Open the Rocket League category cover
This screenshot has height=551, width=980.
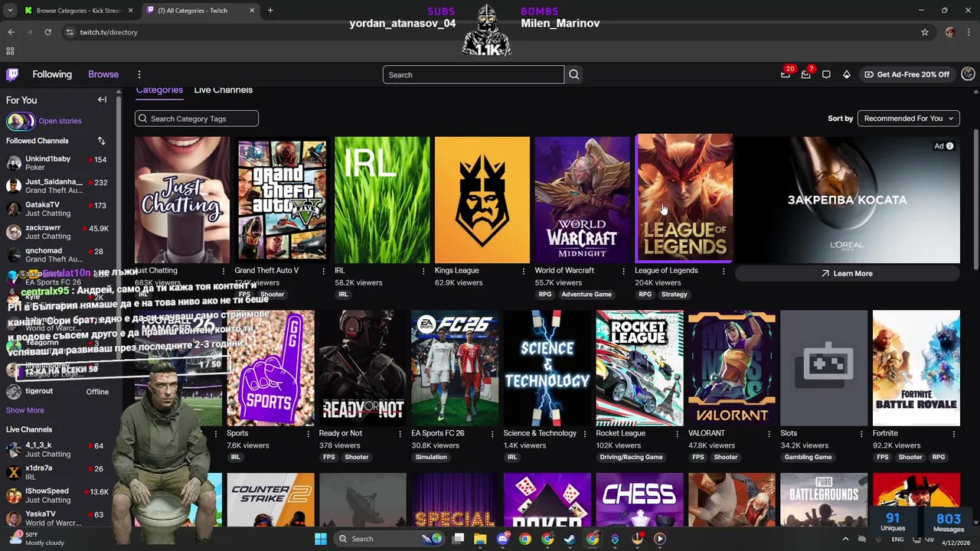639,367
